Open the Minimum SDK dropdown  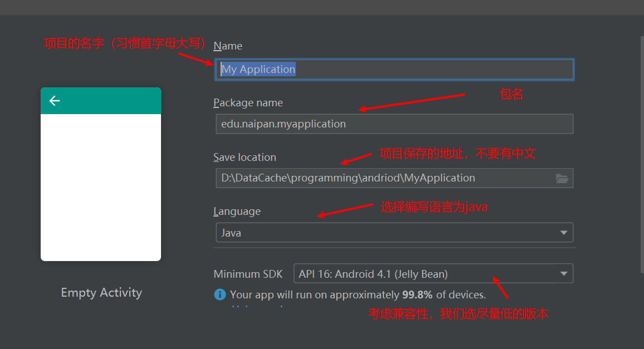[433, 273]
